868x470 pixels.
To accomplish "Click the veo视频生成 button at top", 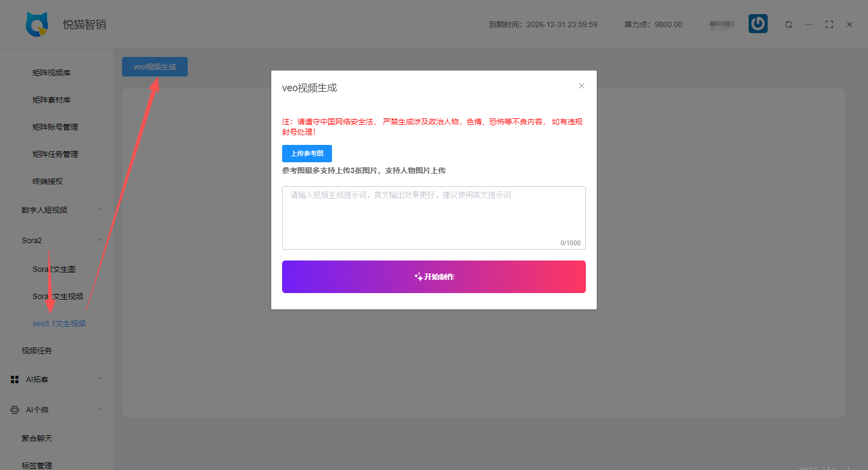I will tap(155, 67).
